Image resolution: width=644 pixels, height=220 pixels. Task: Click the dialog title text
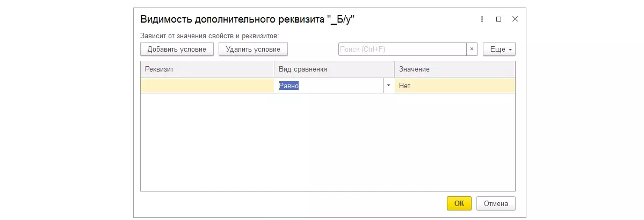(x=248, y=19)
